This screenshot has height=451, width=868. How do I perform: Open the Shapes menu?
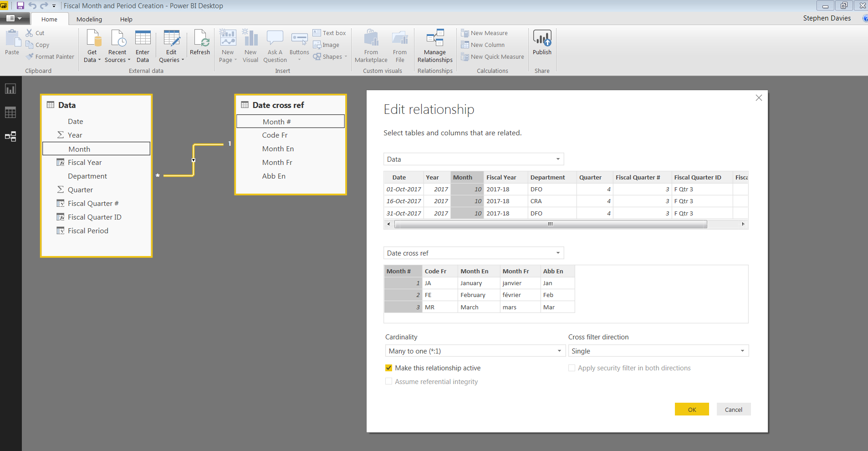[330, 56]
